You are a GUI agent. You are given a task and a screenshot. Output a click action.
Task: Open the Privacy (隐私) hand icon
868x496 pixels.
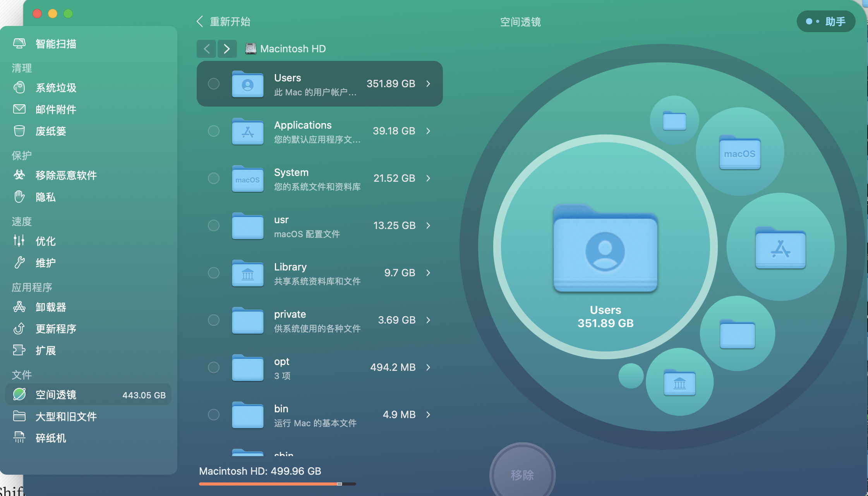[19, 197]
